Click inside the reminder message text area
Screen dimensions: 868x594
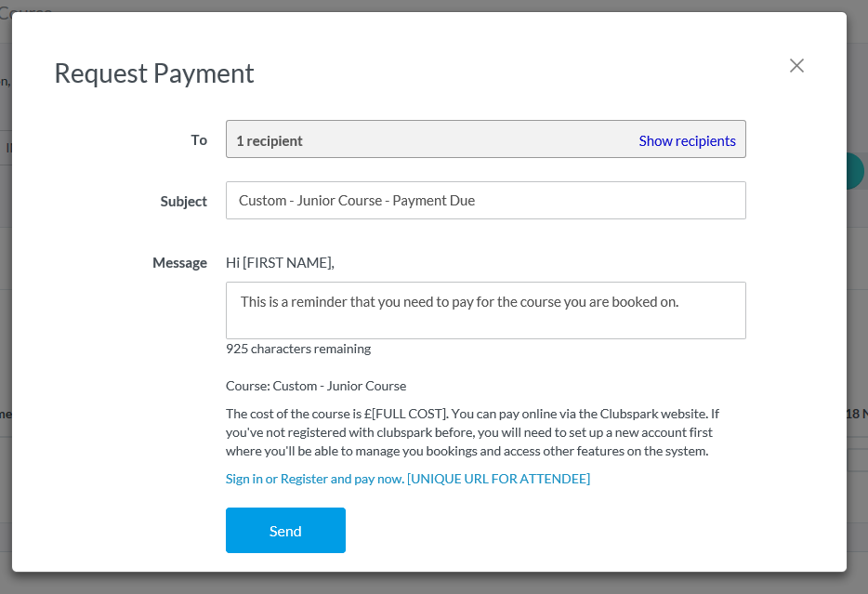pyautogui.click(x=485, y=310)
